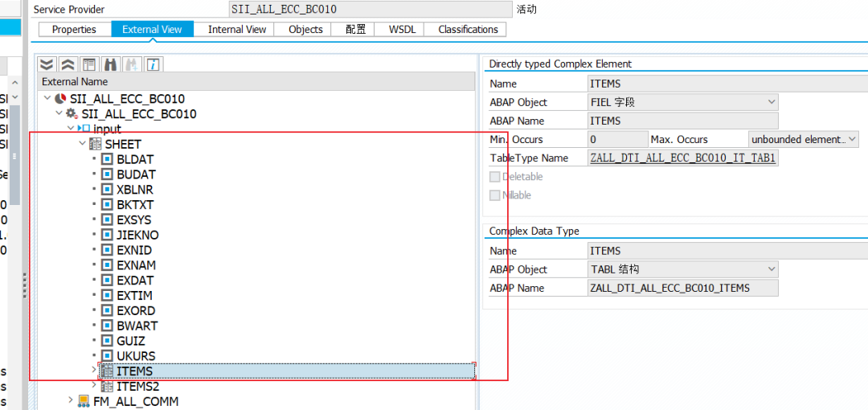The image size is (868, 410).
Task: Click the FM_ALL_COMM node icon
Action: [84, 401]
